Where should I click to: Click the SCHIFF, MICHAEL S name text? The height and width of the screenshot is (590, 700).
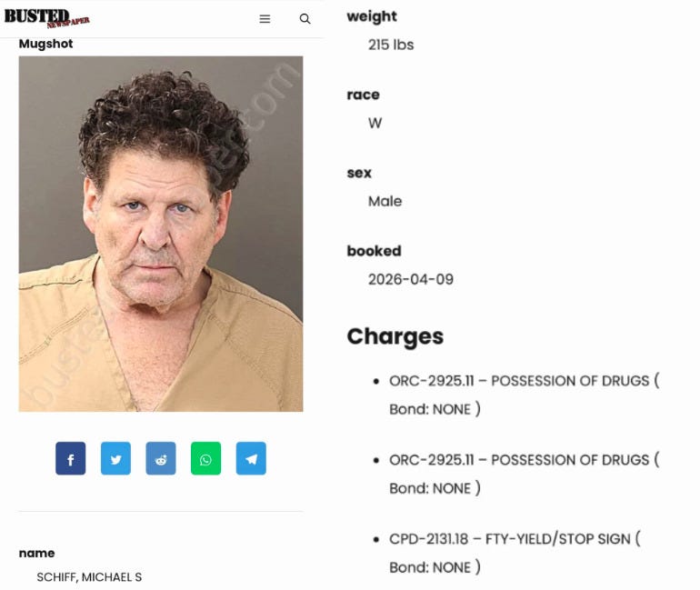(x=89, y=577)
